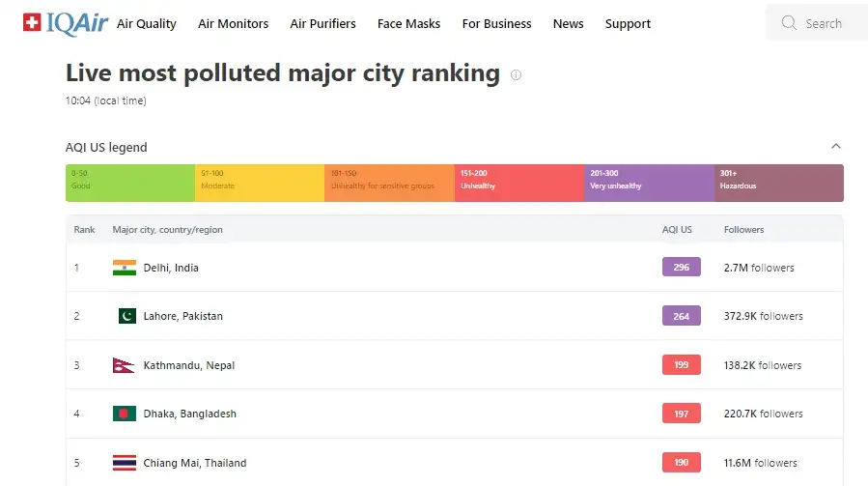
Task: Click the info icon beside ranking title
Action: point(516,74)
